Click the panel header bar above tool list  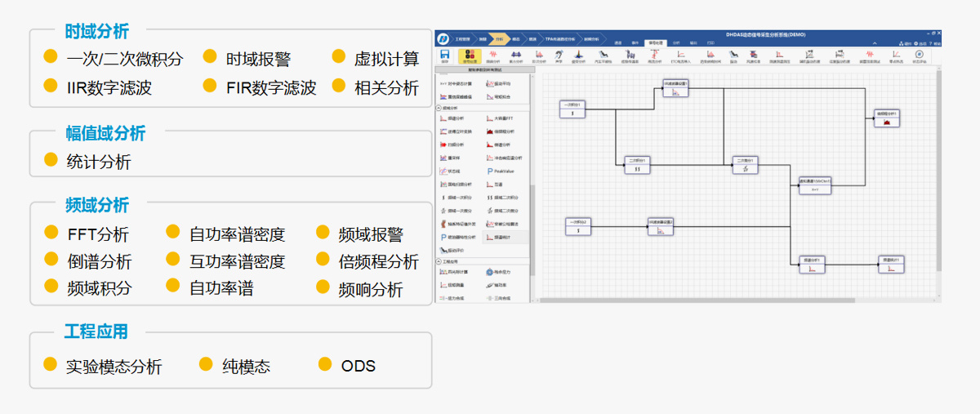click(x=484, y=70)
